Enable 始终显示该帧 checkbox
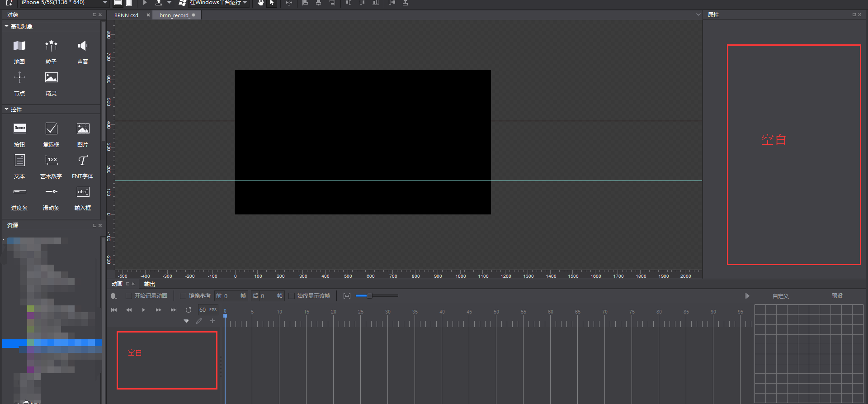868x404 pixels. 292,296
